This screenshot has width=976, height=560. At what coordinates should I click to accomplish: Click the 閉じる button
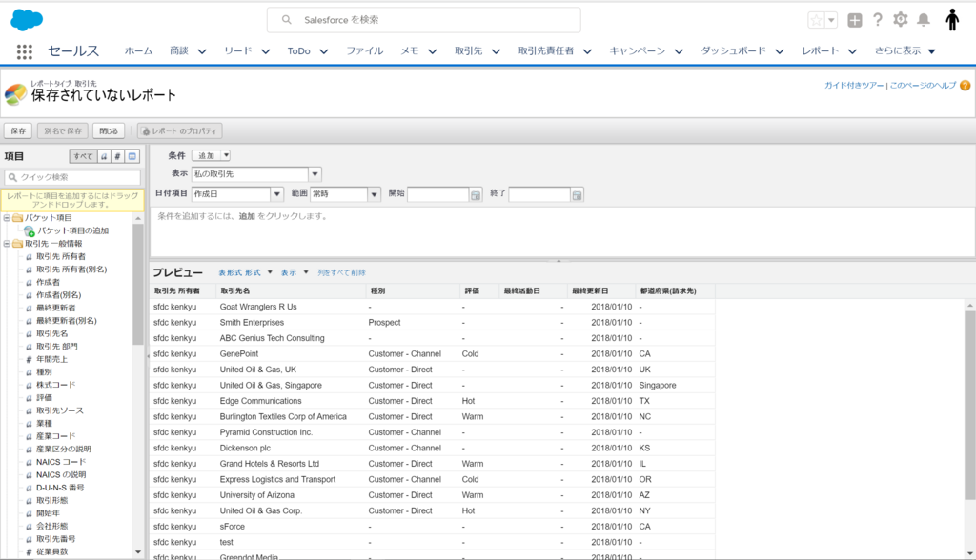(x=109, y=131)
